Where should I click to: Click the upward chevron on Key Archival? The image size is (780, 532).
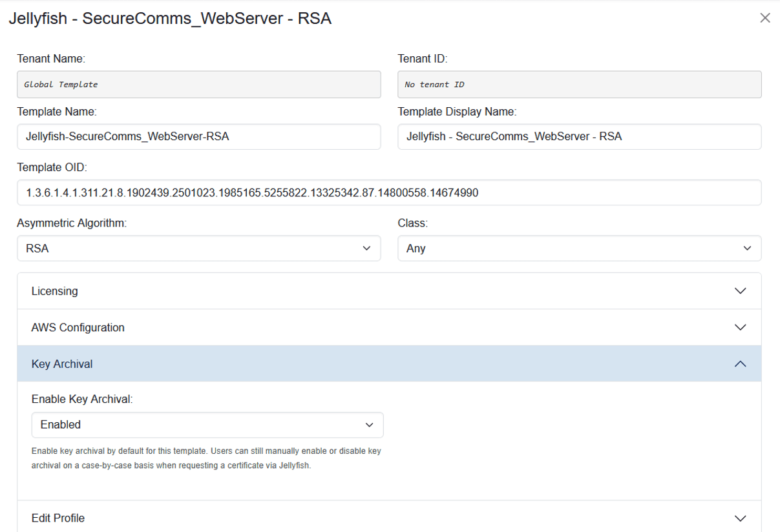click(740, 363)
